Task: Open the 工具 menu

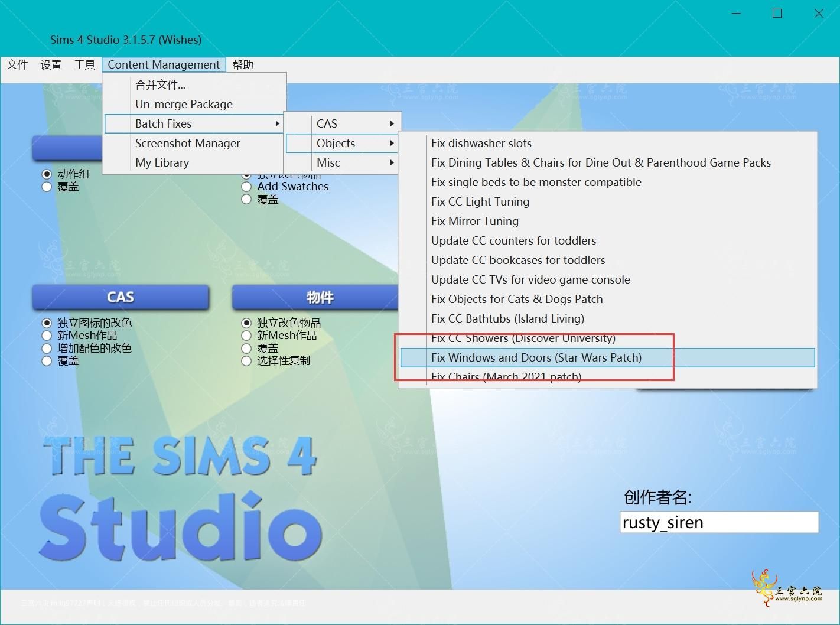Action: (84, 64)
